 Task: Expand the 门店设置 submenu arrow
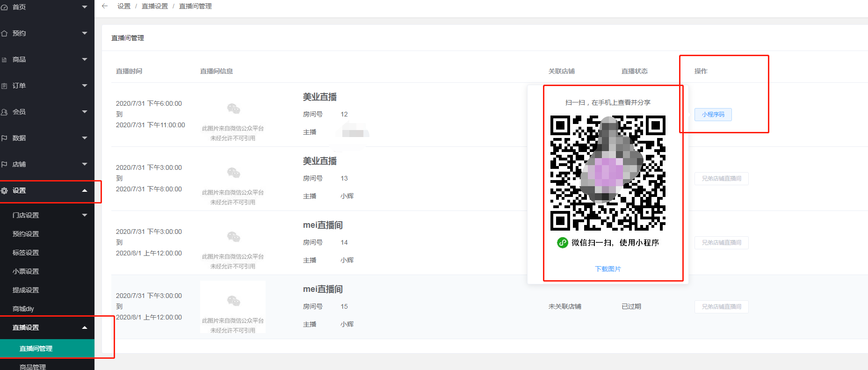85,215
